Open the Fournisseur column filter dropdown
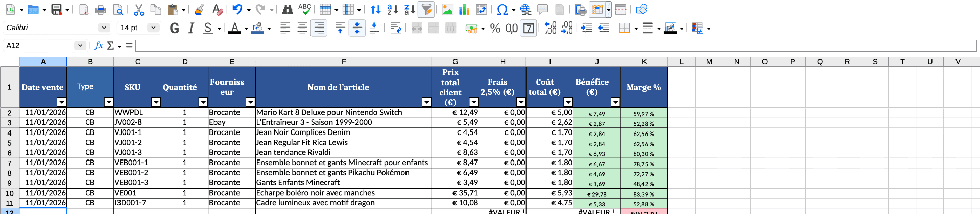The height and width of the screenshot is (214, 980). point(250,102)
